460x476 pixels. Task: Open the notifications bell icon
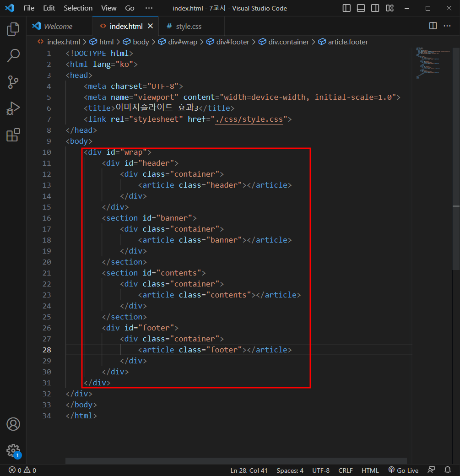(448, 470)
